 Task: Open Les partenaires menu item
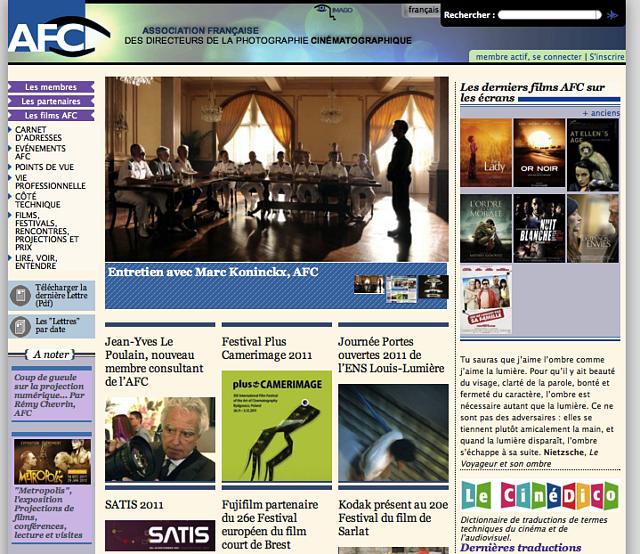[51, 101]
